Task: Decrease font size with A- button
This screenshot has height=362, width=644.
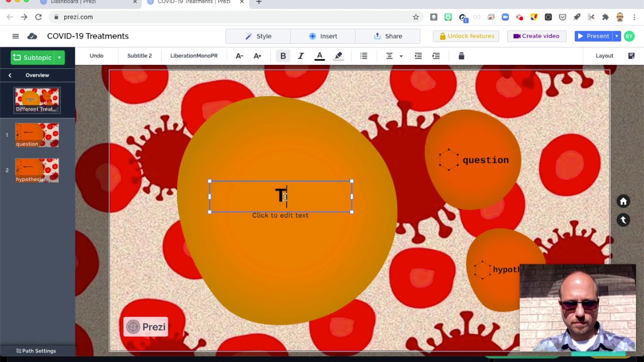Action: 239,56
